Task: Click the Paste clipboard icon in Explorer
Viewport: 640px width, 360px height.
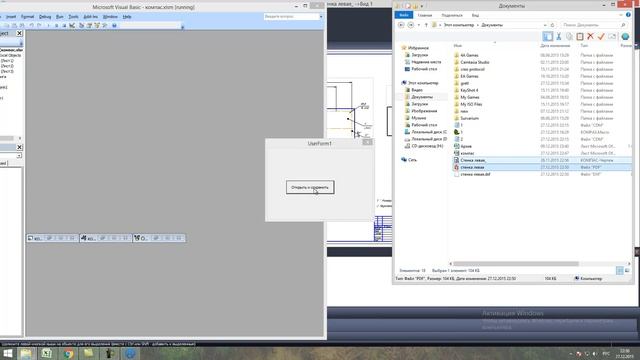Action: pyautogui.click(x=580, y=36)
